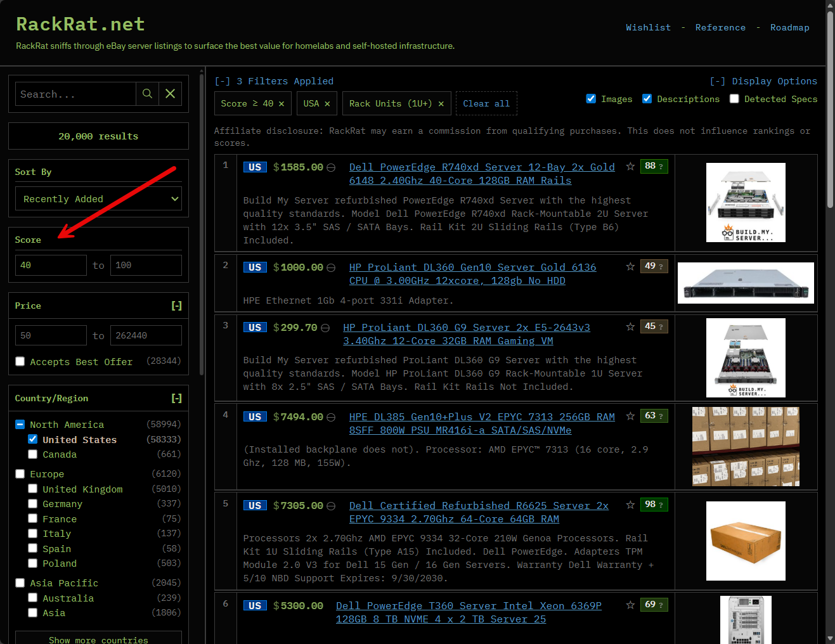Click the minimum price field

[x=51, y=335]
